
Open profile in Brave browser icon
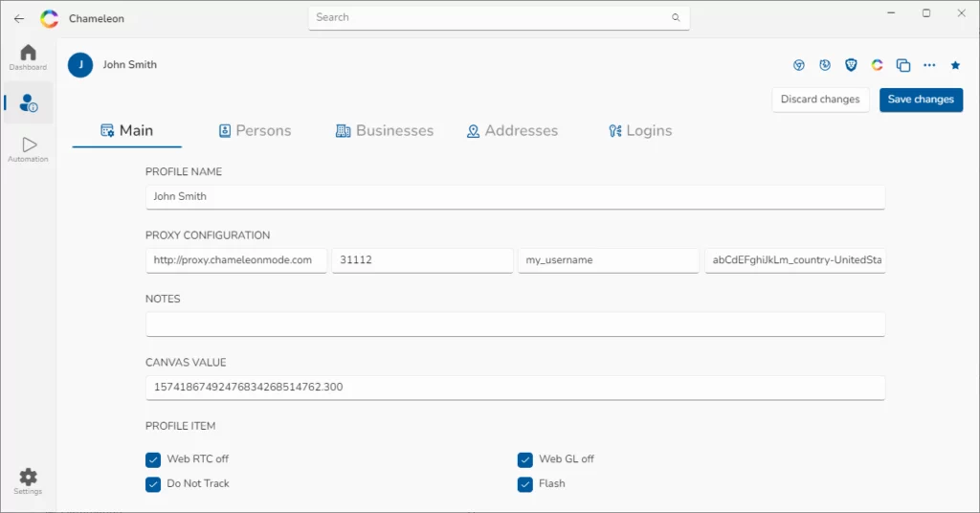tap(851, 65)
